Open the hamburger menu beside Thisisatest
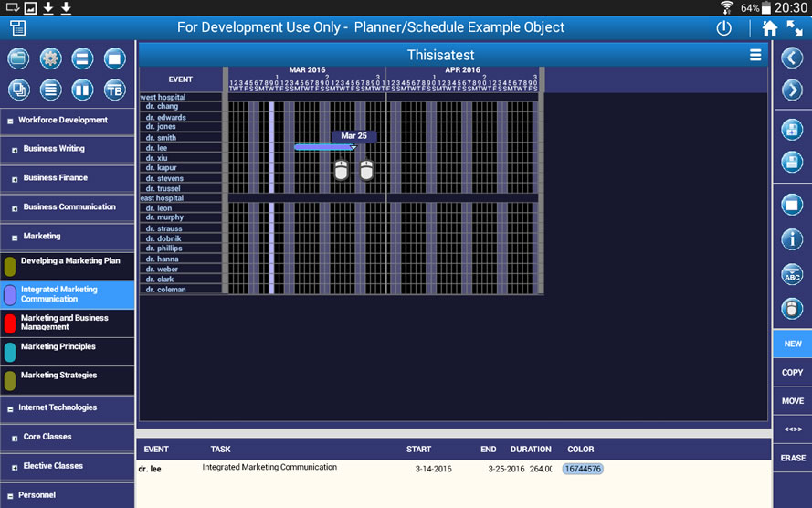Viewport: 812px width, 508px height. coord(755,55)
